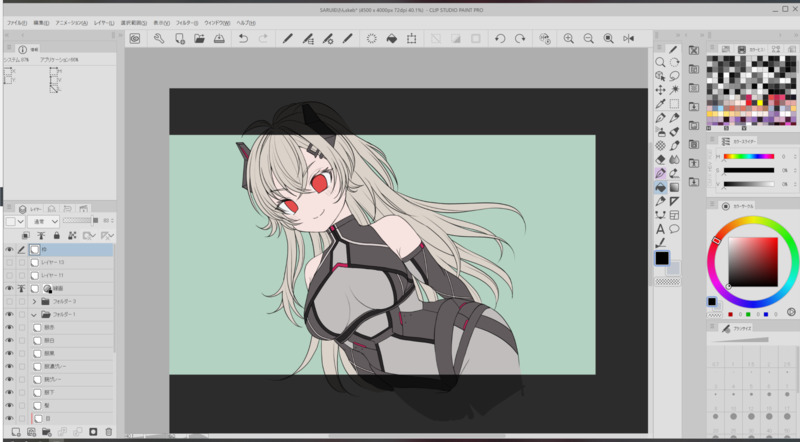Open a file using the folder icon
800x442 pixels.
199,39
